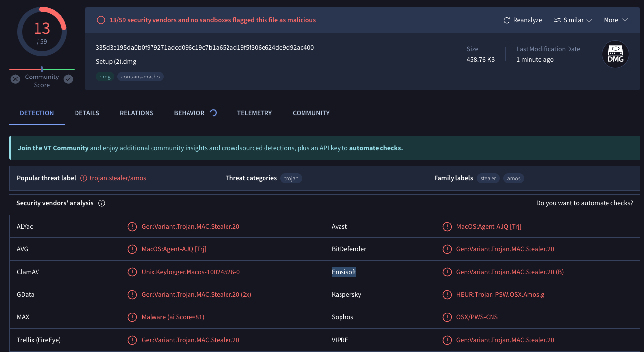Screen dimensions: 644x352
Task: Click the Sophos detection warning icon
Action: click(x=447, y=317)
